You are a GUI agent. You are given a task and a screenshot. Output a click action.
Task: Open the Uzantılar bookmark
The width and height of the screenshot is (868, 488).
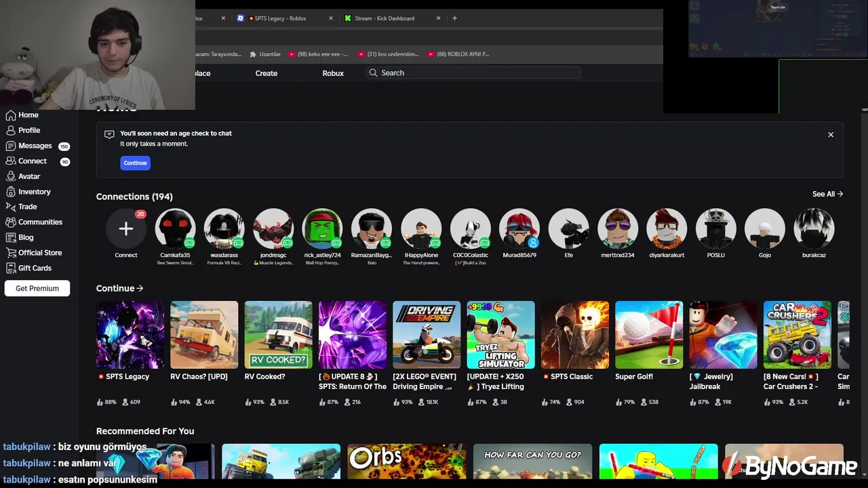pos(265,54)
